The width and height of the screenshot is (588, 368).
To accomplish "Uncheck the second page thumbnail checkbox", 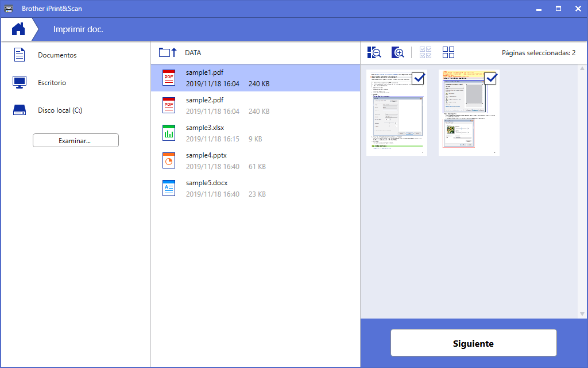I will (490, 78).
